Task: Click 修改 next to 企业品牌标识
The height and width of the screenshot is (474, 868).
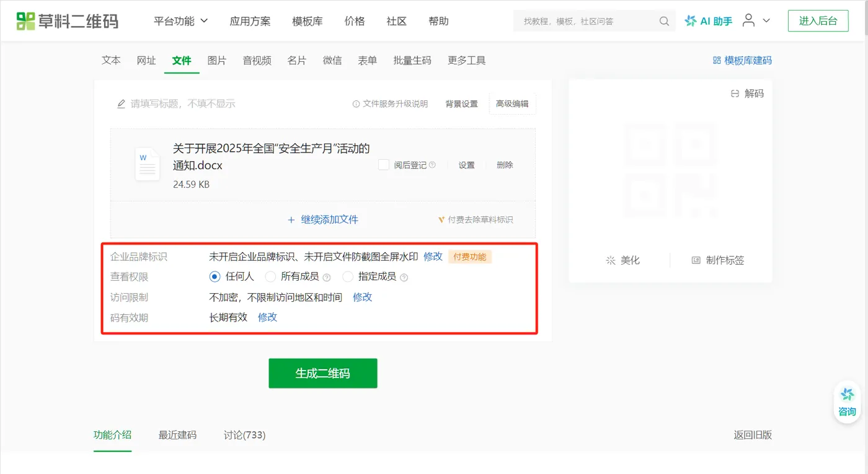Action: point(433,257)
